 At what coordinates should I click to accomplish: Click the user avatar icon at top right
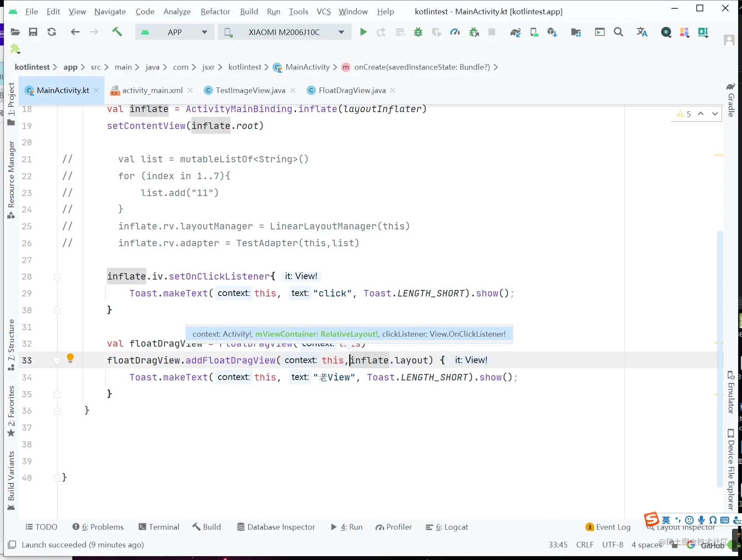(729, 40)
